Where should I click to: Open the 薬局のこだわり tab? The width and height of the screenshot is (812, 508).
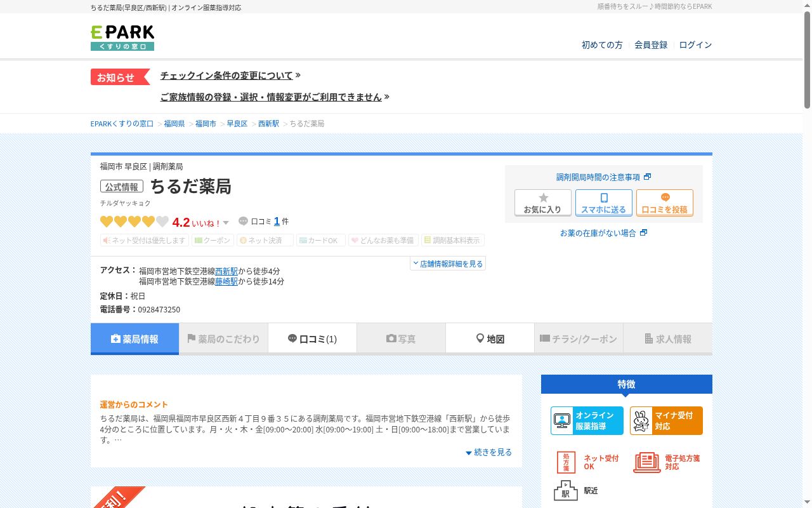coord(223,338)
